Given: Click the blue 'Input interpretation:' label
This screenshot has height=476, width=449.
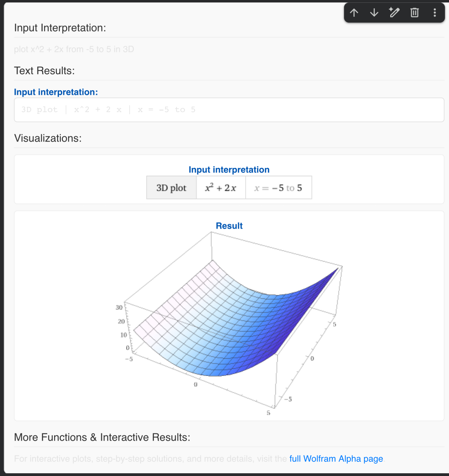Looking at the screenshot, I should (x=56, y=92).
